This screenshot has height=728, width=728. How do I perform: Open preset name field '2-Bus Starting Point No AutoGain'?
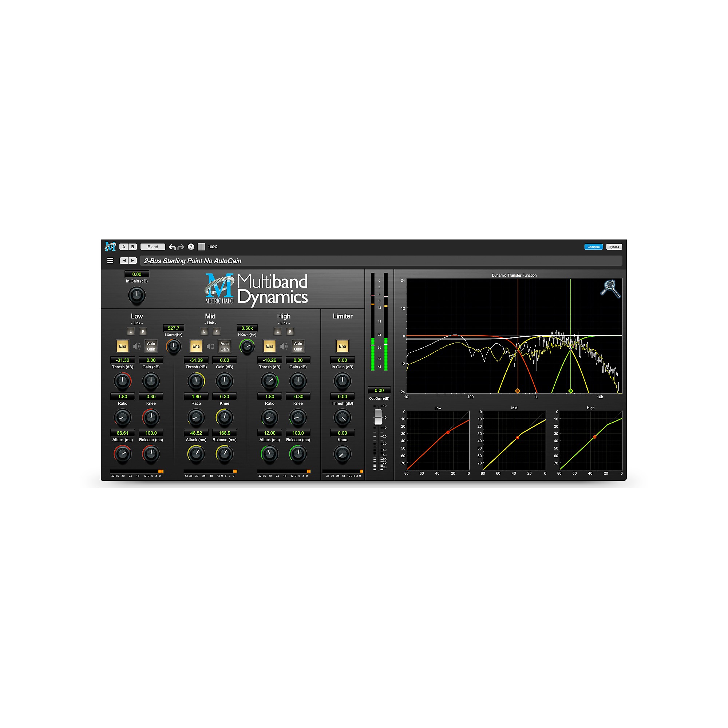[381, 261]
